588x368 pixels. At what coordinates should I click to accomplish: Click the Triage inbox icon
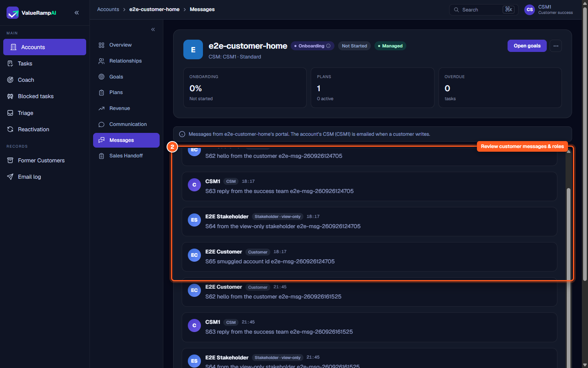10,113
